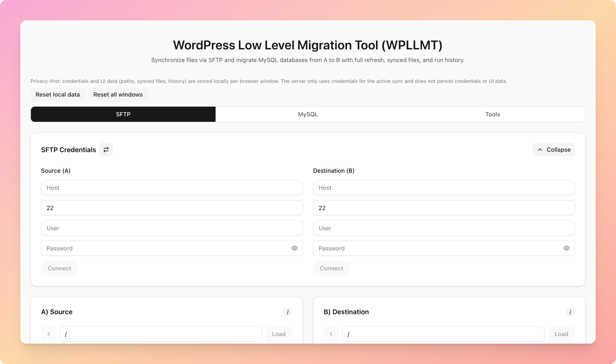Select the 'Source (A)' label
Screen dimensions: 616x364
pos(56,171)
